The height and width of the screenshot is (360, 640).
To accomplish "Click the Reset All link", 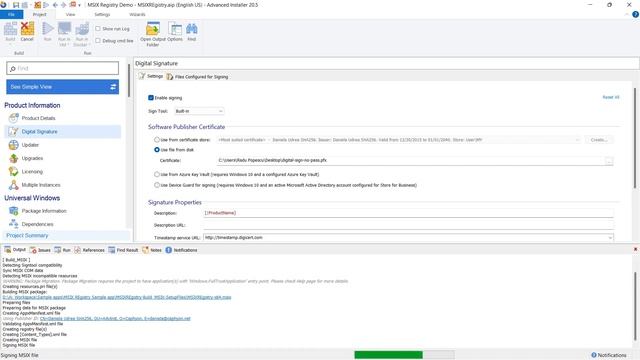I will pyautogui.click(x=611, y=97).
